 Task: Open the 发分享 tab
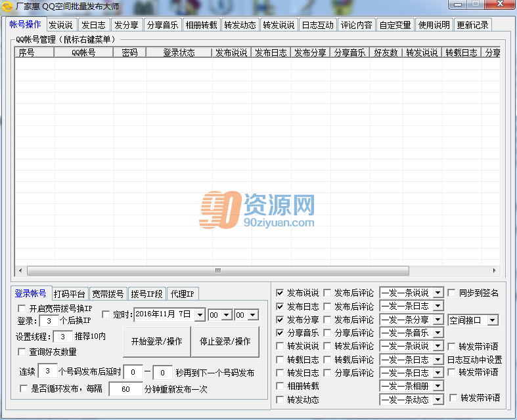coord(126,25)
